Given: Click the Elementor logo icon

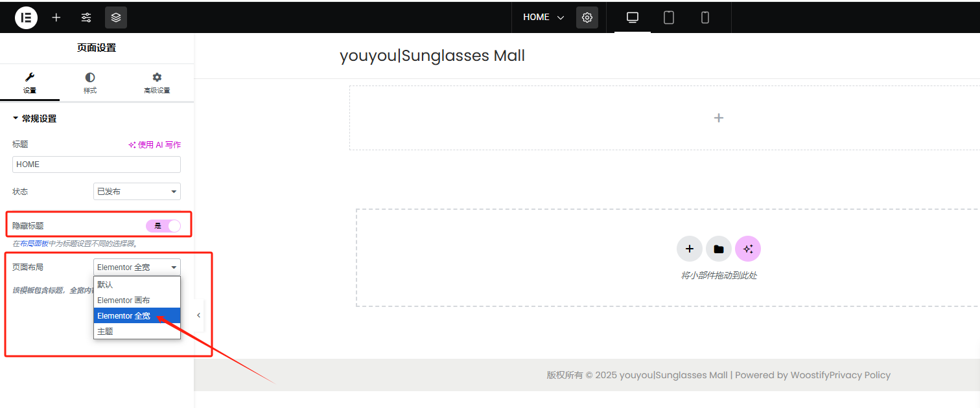Looking at the screenshot, I should pos(27,17).
